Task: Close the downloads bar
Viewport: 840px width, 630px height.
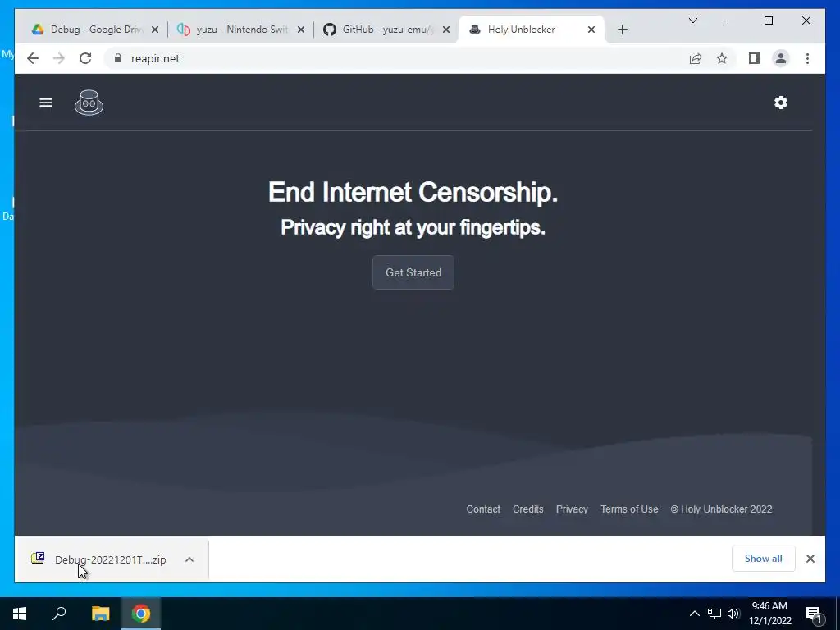Action: 810,559
